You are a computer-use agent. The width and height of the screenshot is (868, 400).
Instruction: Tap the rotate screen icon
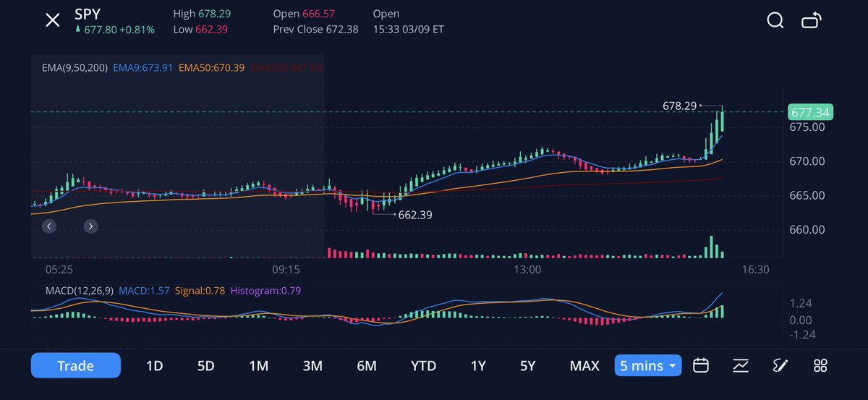812,20
